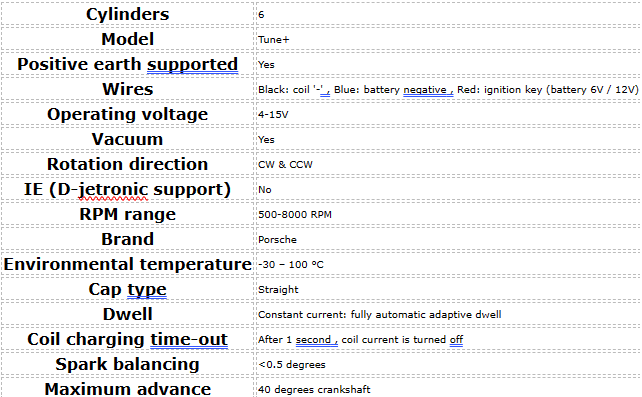Click the Straight cap type value
This screenshot has height=397, width=642.
coord(278,290)
